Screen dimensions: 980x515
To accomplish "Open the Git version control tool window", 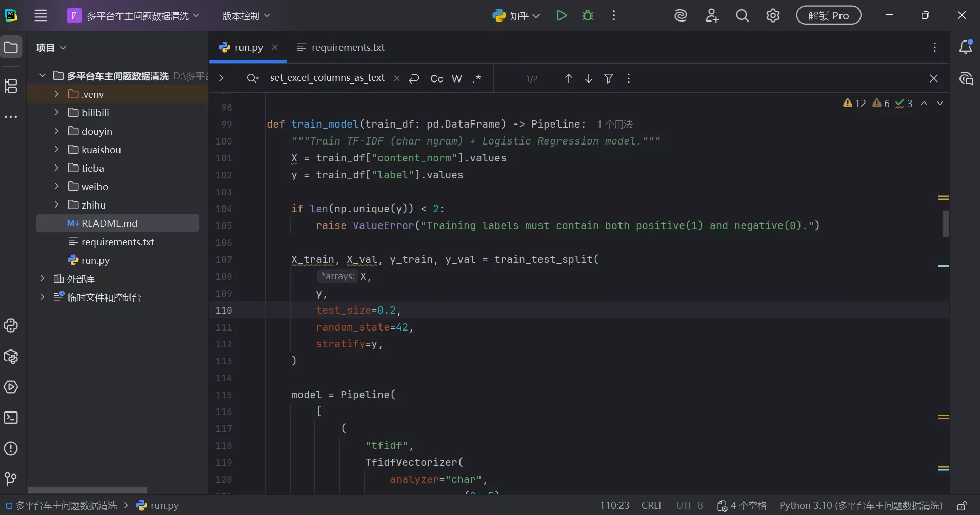I will (x=11, y=479).
